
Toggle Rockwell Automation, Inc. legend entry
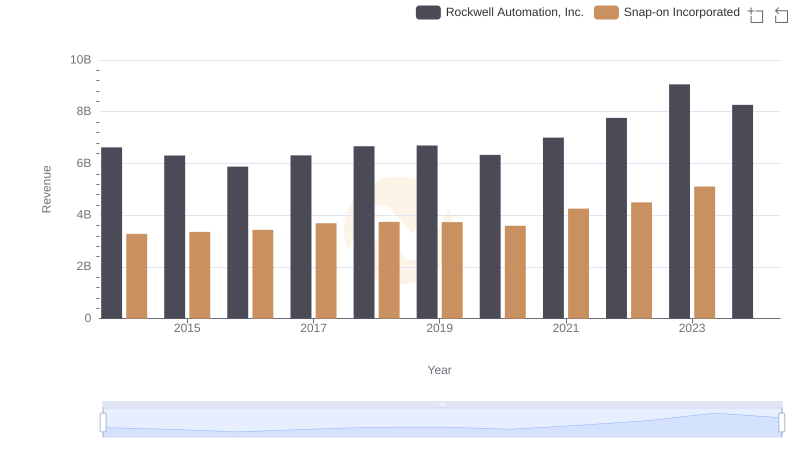[x=499, y=12]
